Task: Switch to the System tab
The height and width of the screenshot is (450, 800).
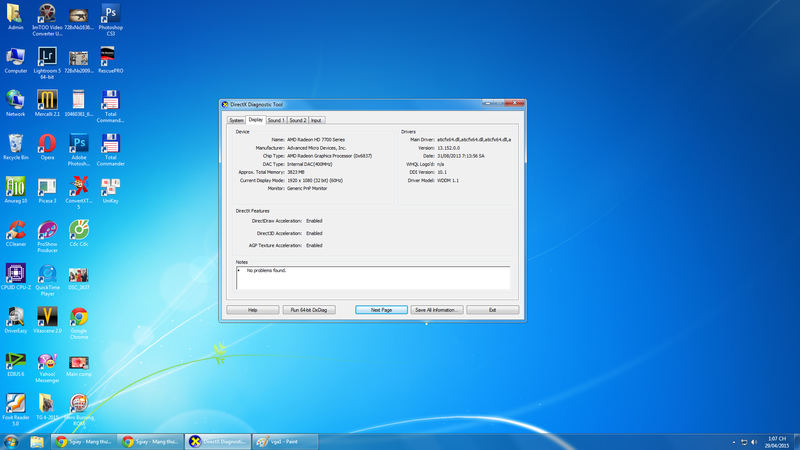Action: coord(236,120)
